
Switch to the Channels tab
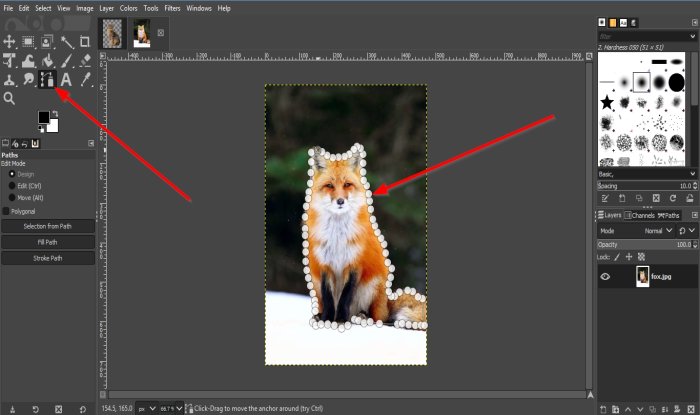coord(639,215)
